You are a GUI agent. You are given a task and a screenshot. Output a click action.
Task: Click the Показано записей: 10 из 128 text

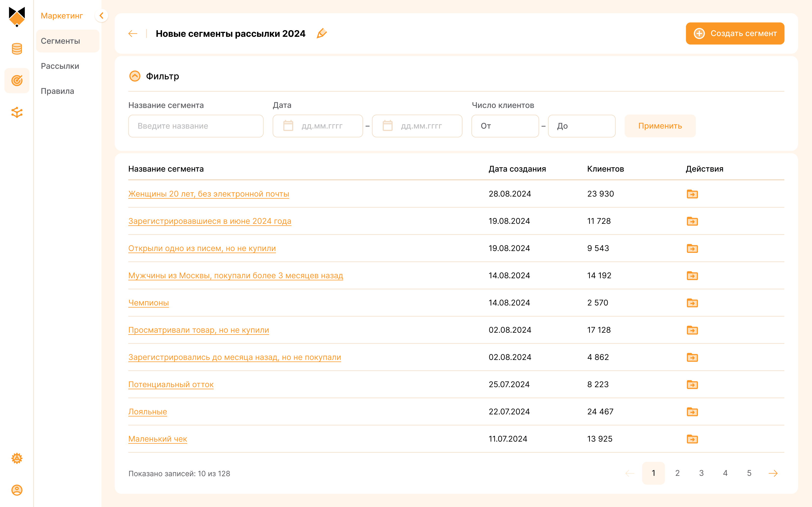[179, 473]
